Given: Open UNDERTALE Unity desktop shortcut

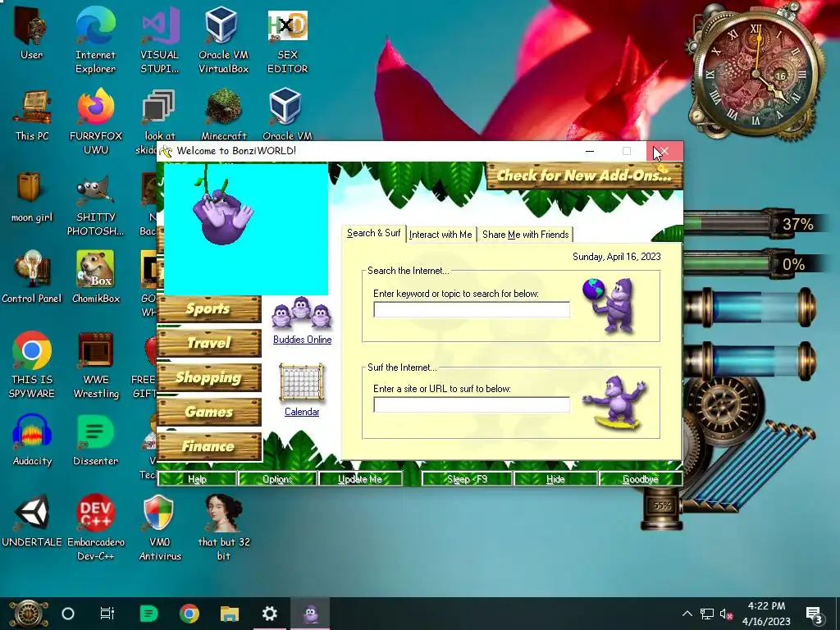Looking at the screenshot, I should click(x=32, y=521).
